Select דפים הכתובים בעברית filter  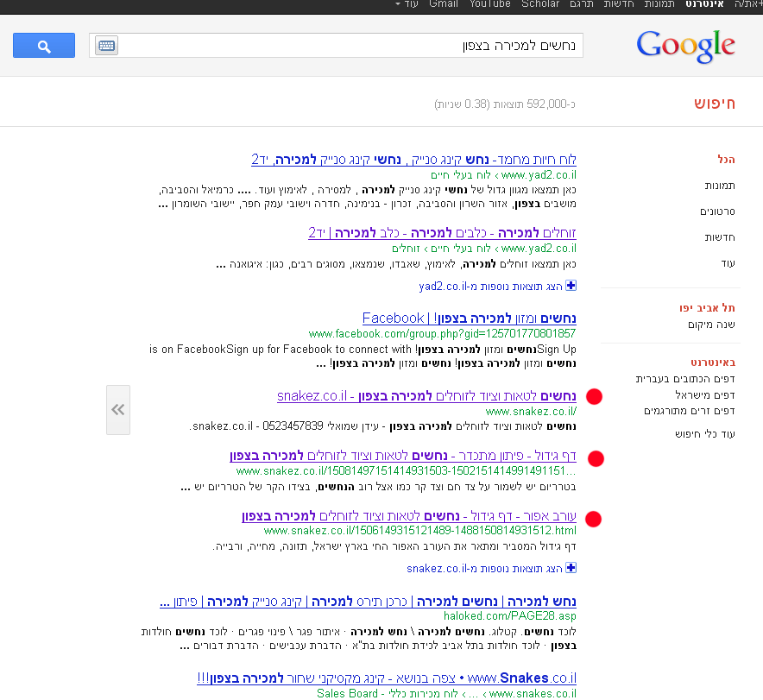pyautogui.click(x=685, y=379)
